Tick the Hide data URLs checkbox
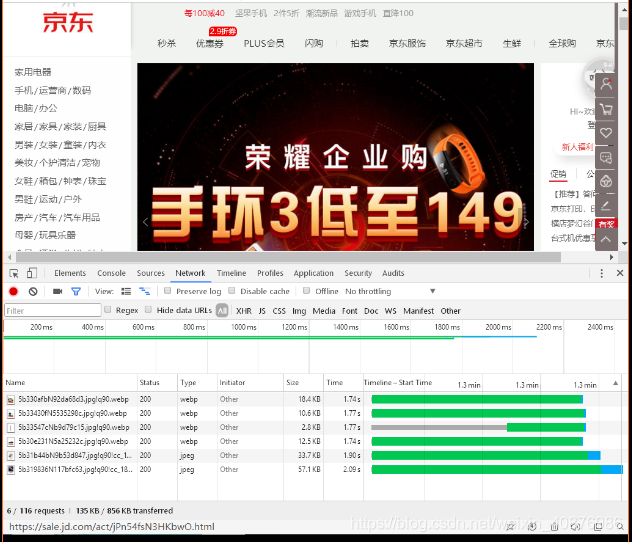Screen dimensions: 632x542 coord(148,309)
